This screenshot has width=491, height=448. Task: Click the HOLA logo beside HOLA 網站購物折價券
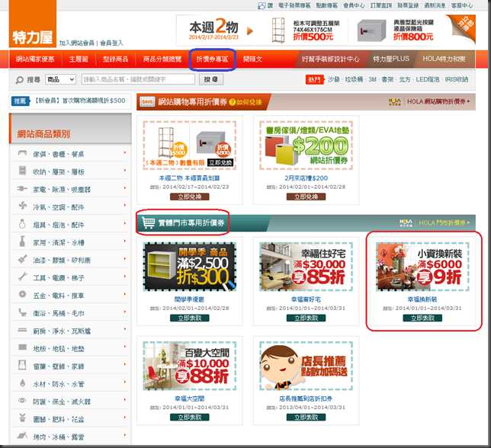point(394,101)
